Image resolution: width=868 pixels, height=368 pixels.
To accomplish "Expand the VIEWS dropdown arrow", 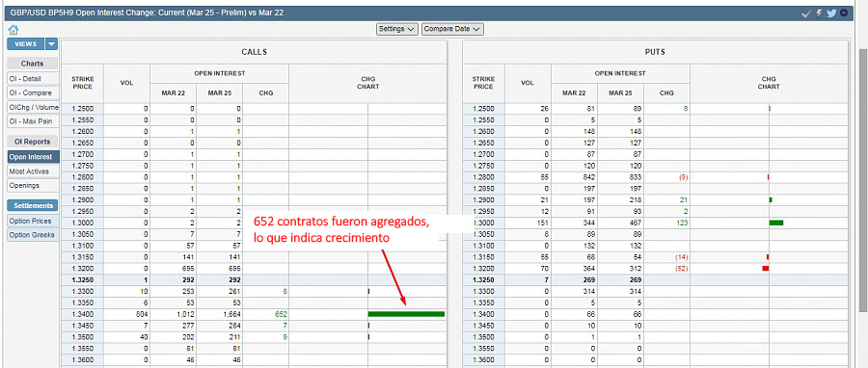I will tap(51, 44).
